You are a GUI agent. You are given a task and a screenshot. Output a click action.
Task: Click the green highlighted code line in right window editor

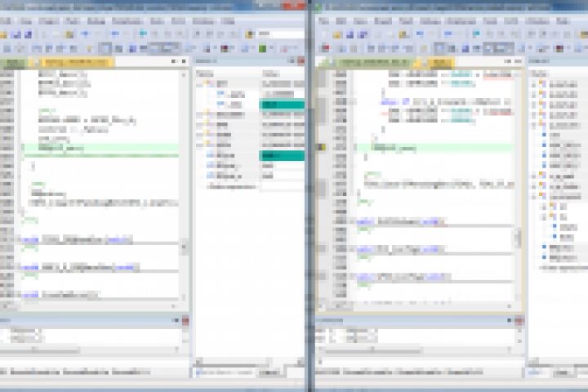[434, 148]
